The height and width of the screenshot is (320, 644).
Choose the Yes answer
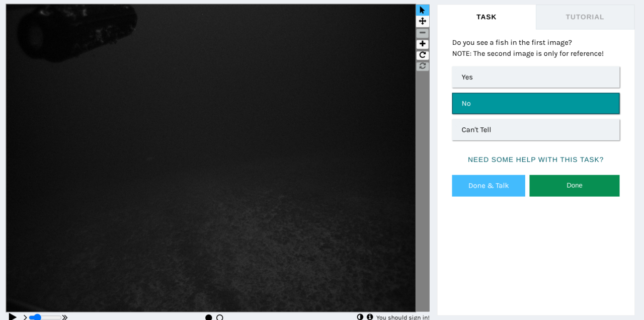coord(536,77)
